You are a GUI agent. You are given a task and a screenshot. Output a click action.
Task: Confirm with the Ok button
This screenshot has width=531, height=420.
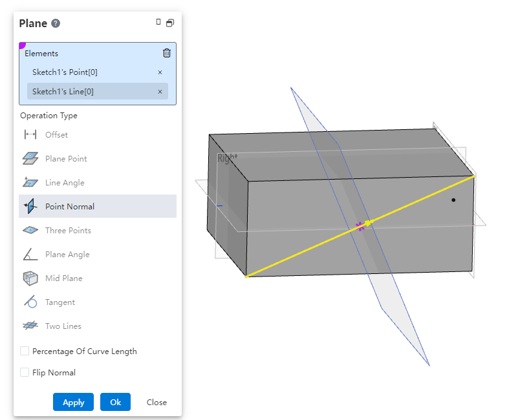[115, 402]
